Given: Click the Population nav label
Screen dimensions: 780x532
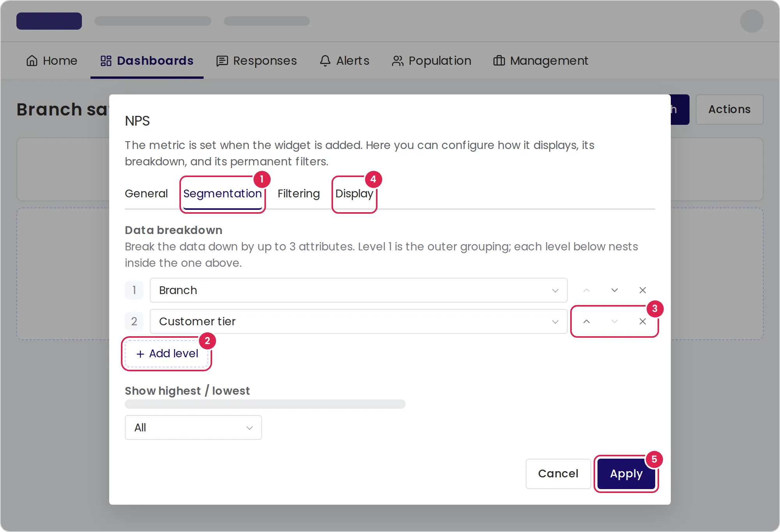Looking at the screenshot, I should click(x=440, y=61).
